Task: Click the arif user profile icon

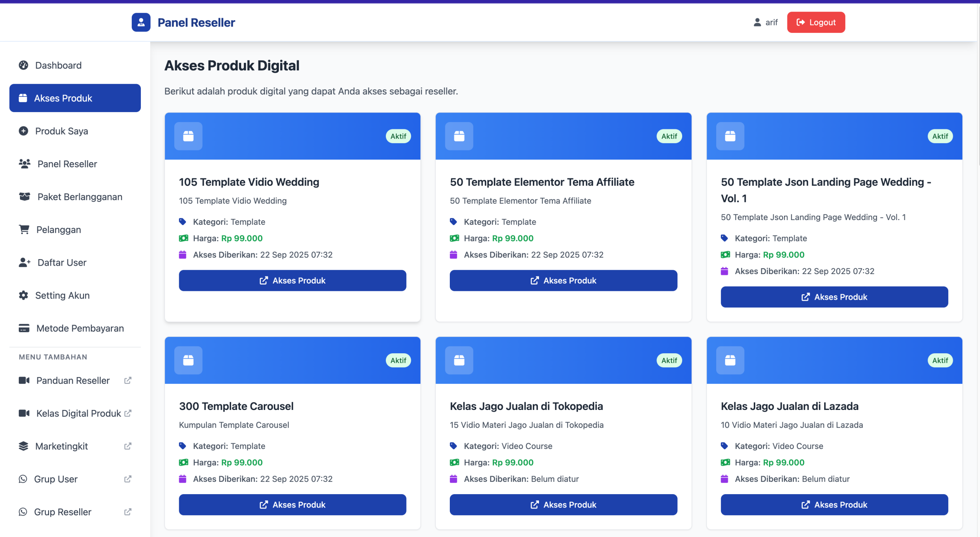Action: [757, 23]
